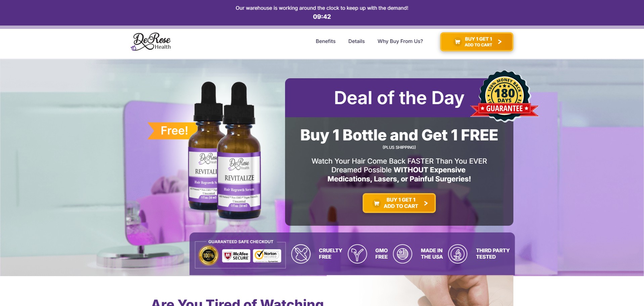Click the cart icon in header button
Image resolution: width=644 pixels, height=306 pixels.
pos(457,42)
